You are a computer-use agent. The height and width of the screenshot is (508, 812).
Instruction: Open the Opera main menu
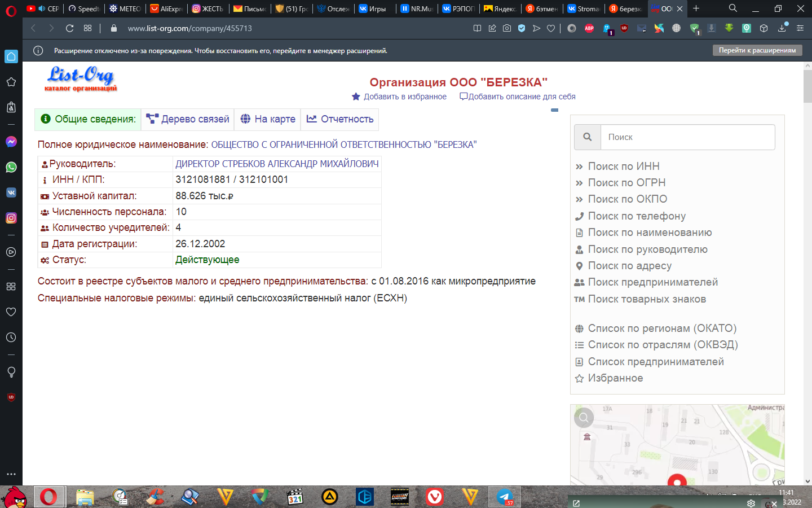[11, 10]
